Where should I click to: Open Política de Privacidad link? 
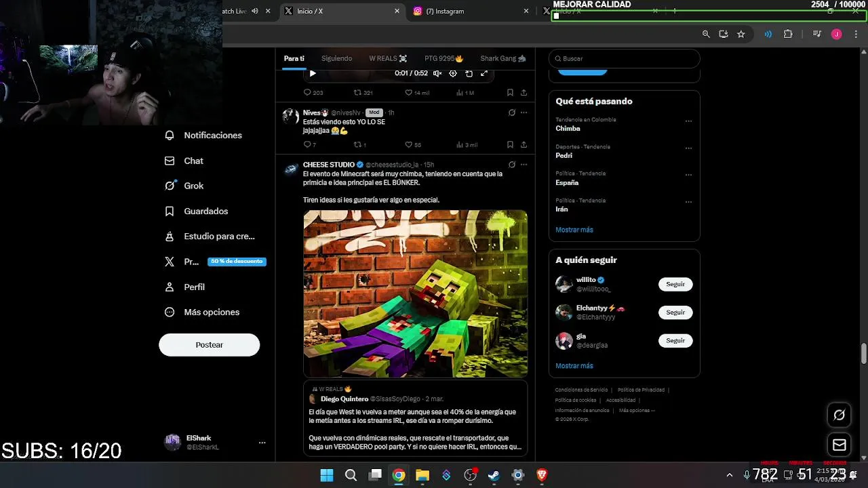[641, 390]
